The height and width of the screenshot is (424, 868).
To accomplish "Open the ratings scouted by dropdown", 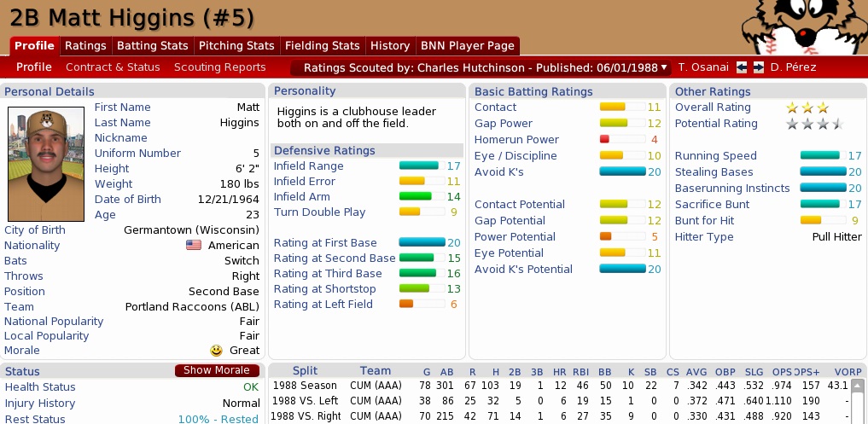I will pos(481,67).
